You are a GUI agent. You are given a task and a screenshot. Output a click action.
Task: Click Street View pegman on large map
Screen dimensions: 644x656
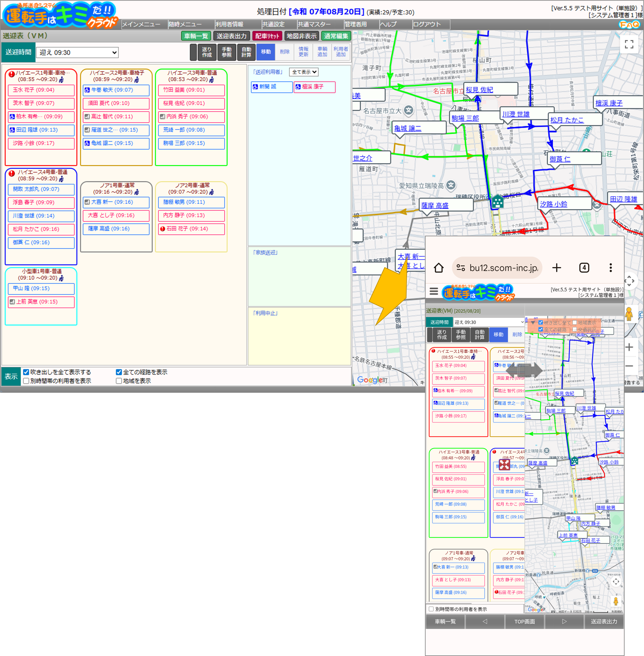(628, 314)
